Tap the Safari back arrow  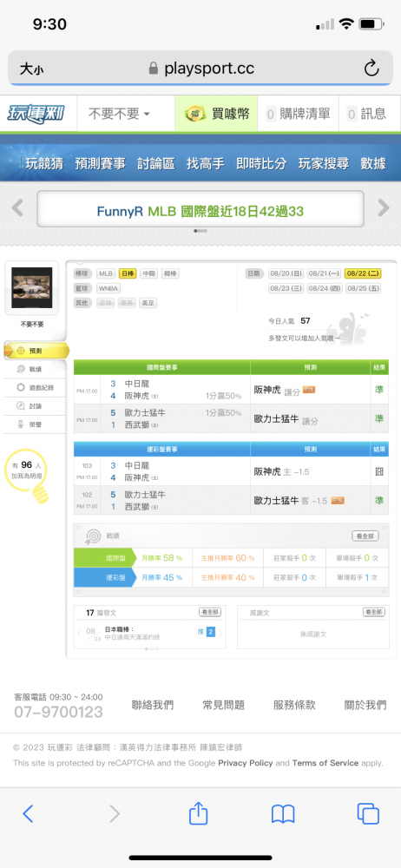[28, 813]
